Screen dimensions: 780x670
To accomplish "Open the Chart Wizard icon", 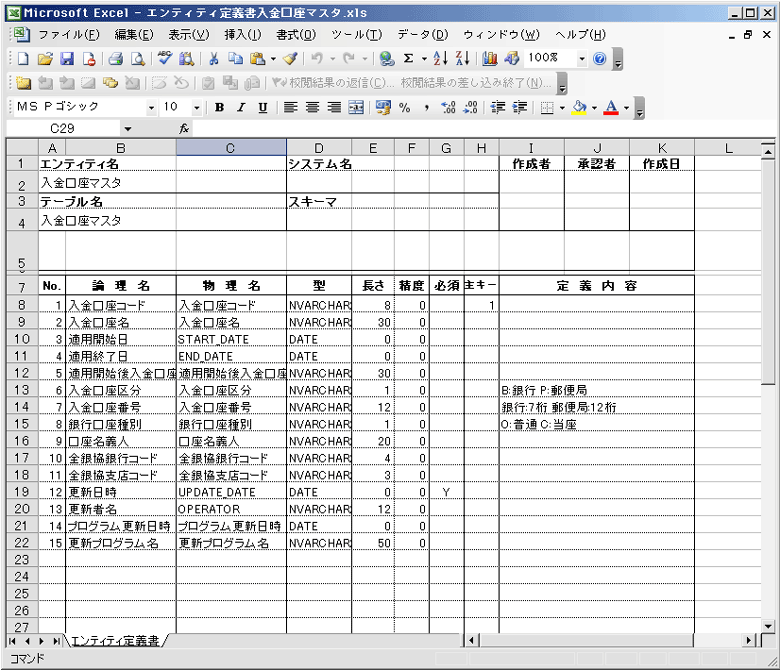I will point(489,59).
